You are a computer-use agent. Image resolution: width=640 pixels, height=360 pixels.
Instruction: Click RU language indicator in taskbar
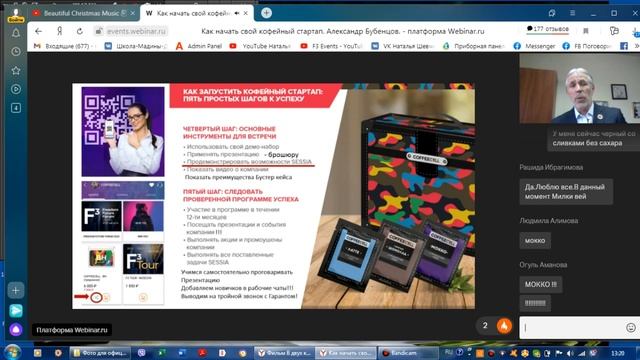[449, 352]
